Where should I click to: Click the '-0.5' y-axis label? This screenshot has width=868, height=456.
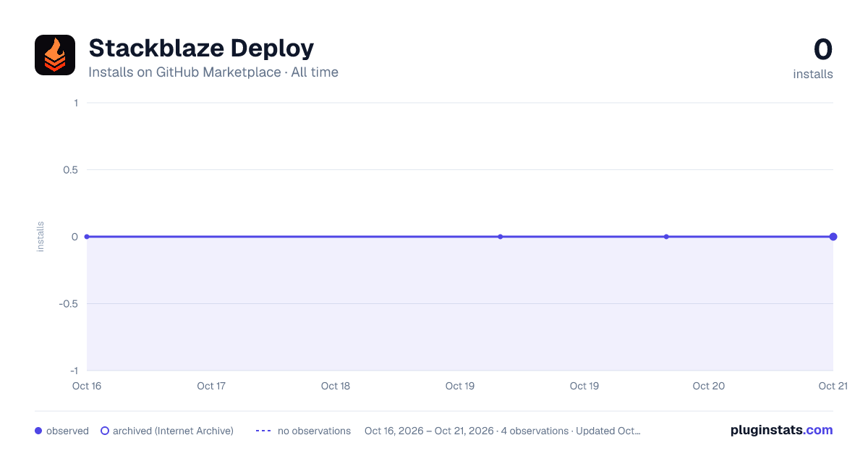click(69, 304)
